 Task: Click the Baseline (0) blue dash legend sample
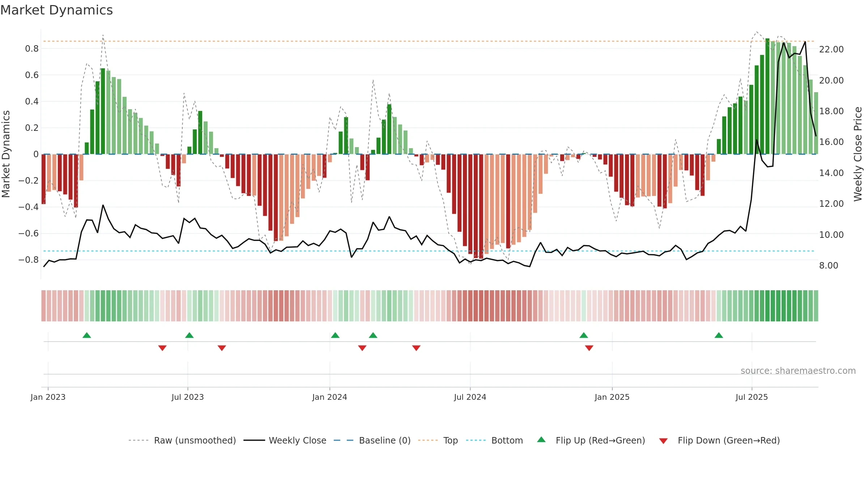point(344,440)
